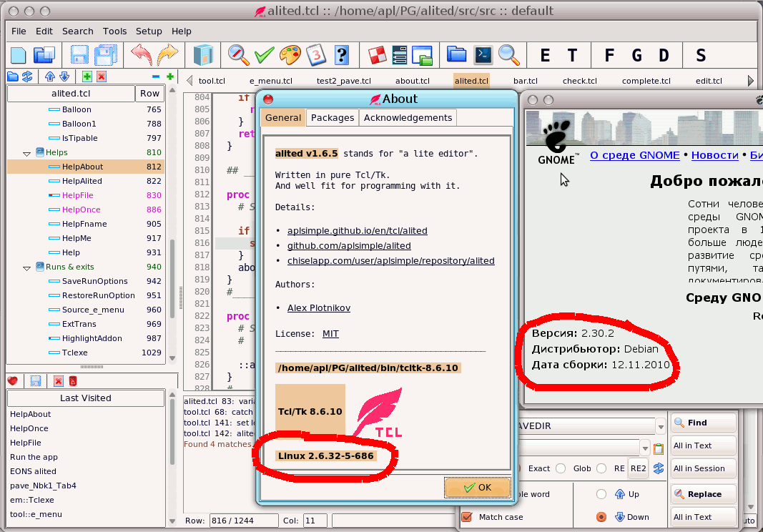Click the G letter toolbar button
The height and width of the screenshot is (532, 763).
click(636, 56)
